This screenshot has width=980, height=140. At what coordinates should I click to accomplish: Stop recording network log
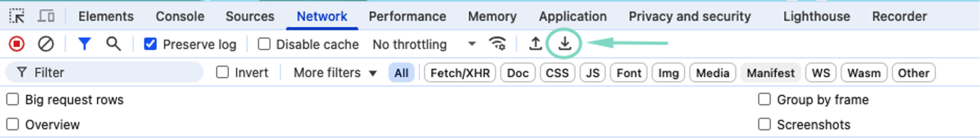pyautogui.click(x=17, y=44)
